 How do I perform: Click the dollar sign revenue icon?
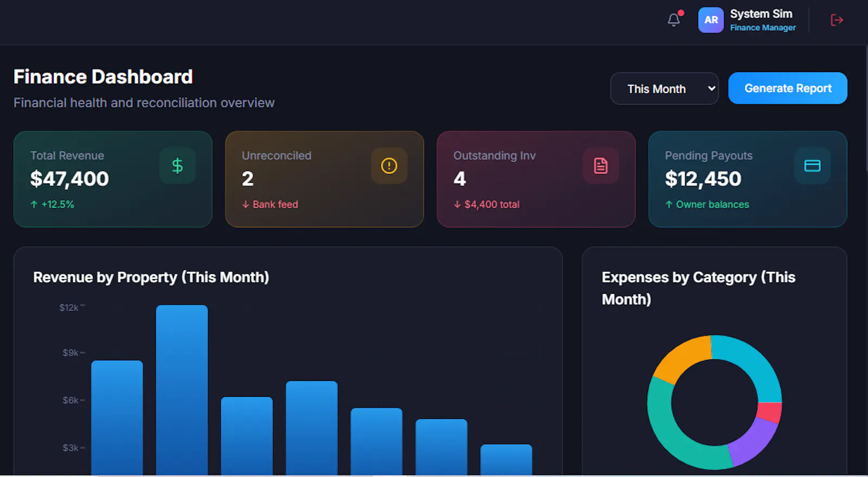pos(177,166)
